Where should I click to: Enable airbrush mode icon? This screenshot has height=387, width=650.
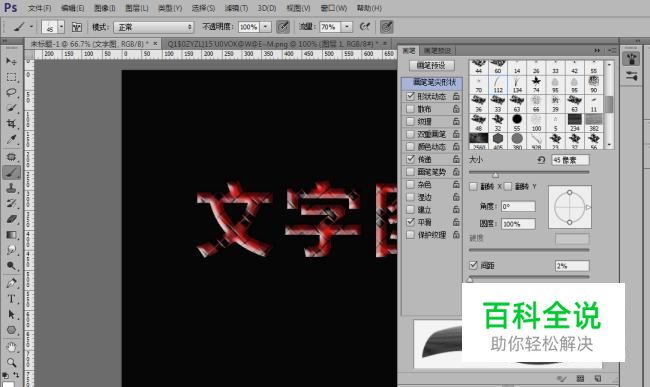point(365,27)
